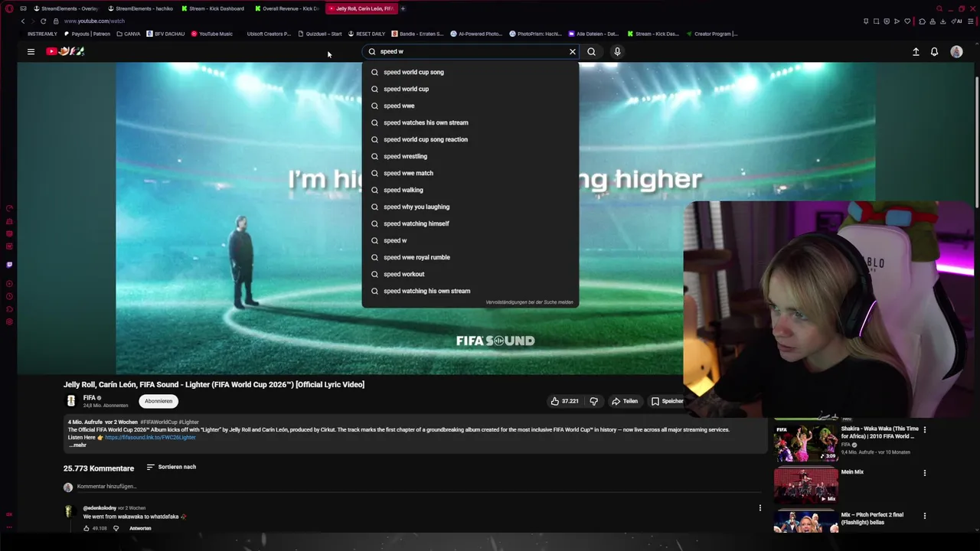980x551 pixels.
Task: Open browser AI assistant button
Action: tap(958, 21)
